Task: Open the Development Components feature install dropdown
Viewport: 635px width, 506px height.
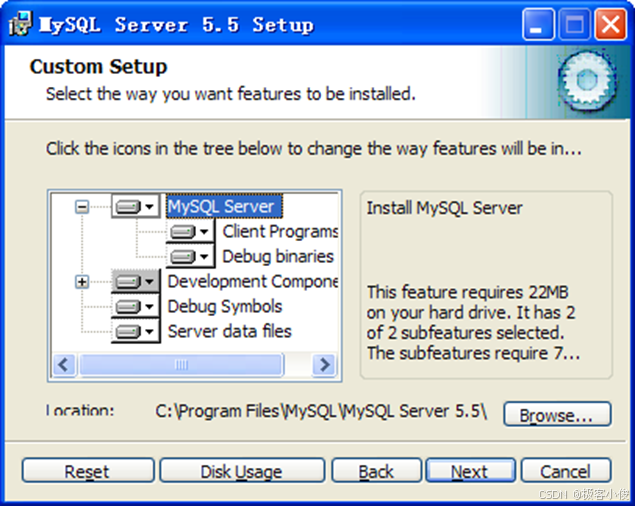Action: click(135, 282)
